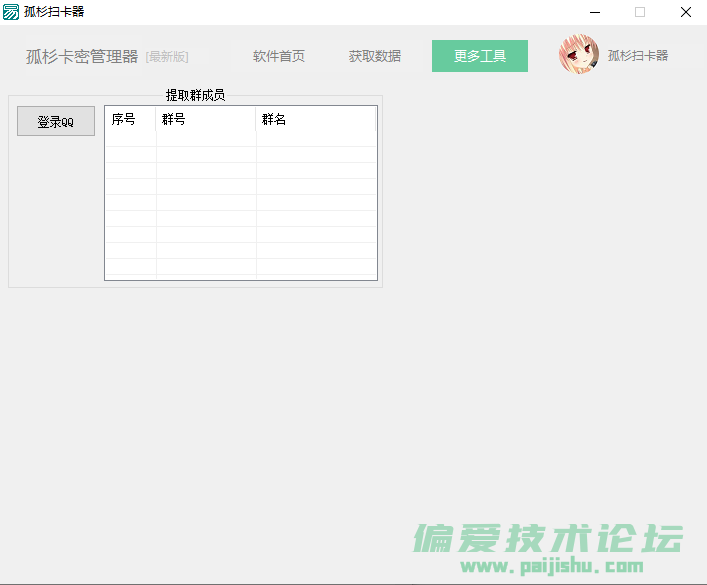Viewport: 707px width, 585px height.
Task: Click the 提取群成员 group box label
Action: [x=195, y=96]
